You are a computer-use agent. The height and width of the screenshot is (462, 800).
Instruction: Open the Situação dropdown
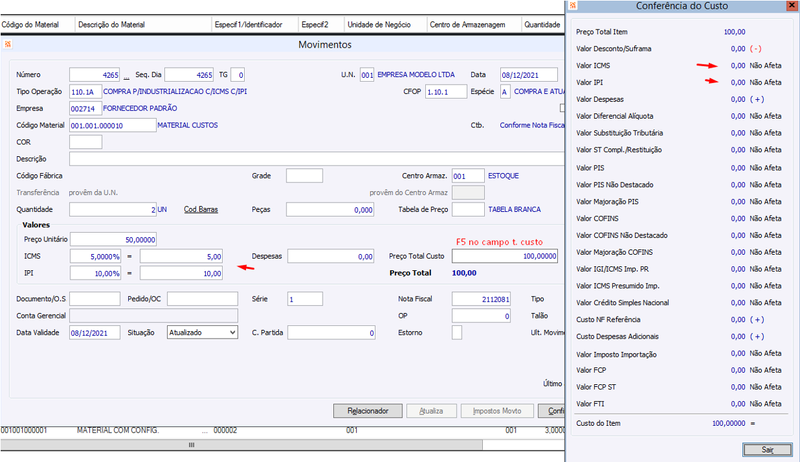tap(233, 332)
